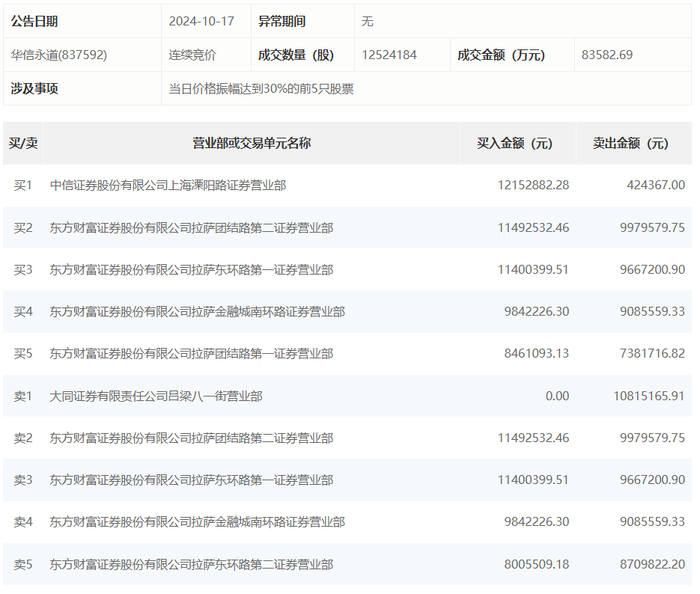Click 中信证券股份有限公司上海溧阳路证券营业部
Viewport: 700px width, 594px height.
pos(168,185)
